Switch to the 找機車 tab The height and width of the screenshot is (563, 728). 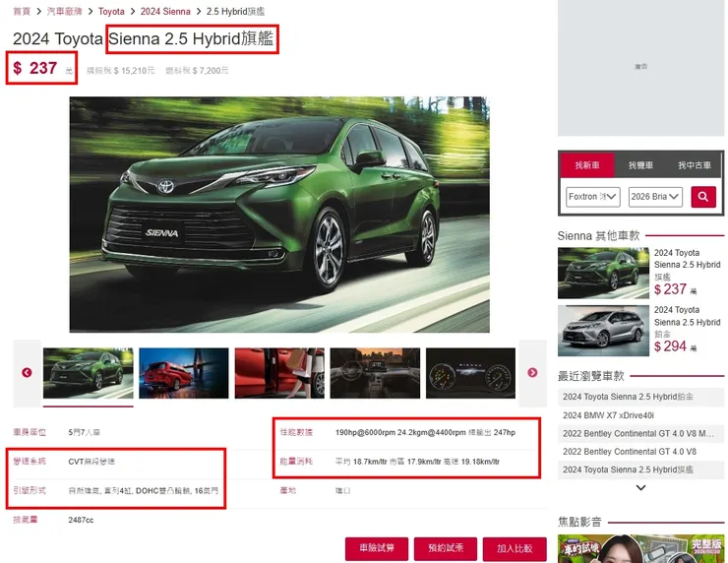[640, 165]
